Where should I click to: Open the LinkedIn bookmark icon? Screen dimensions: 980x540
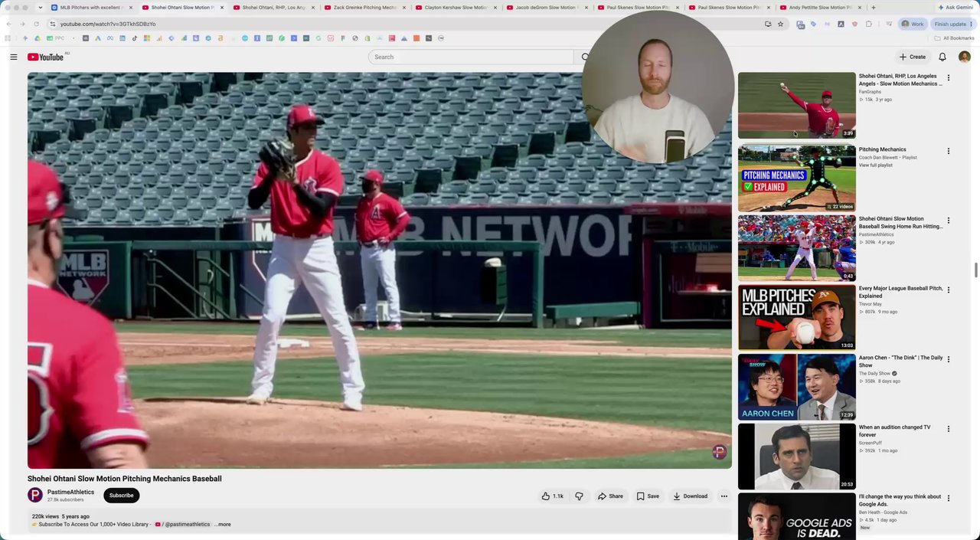(122, 38)
